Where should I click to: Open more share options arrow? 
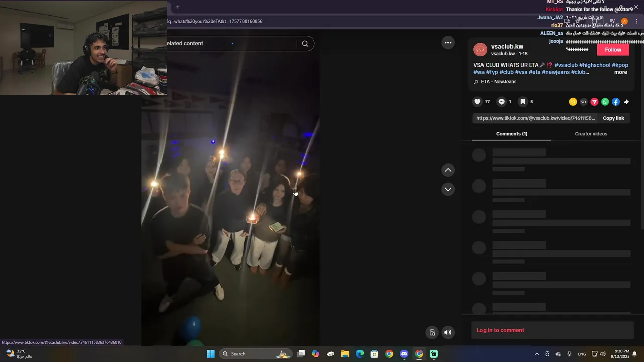[x=626, y=102]
